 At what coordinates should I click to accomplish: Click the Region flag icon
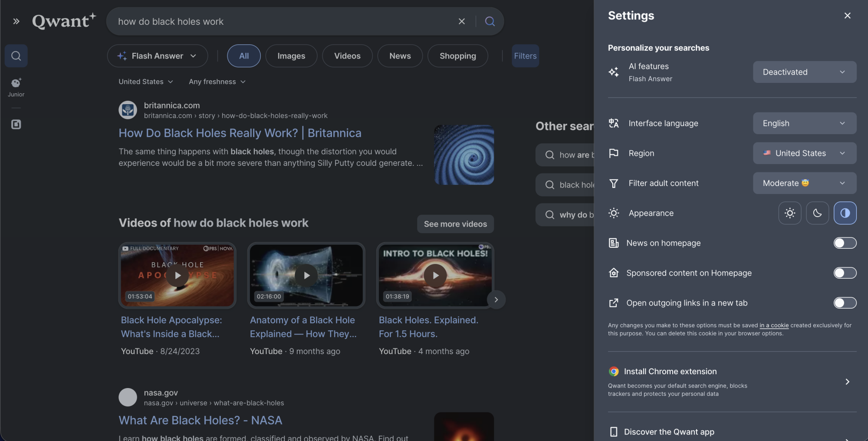tap(614, 153)
